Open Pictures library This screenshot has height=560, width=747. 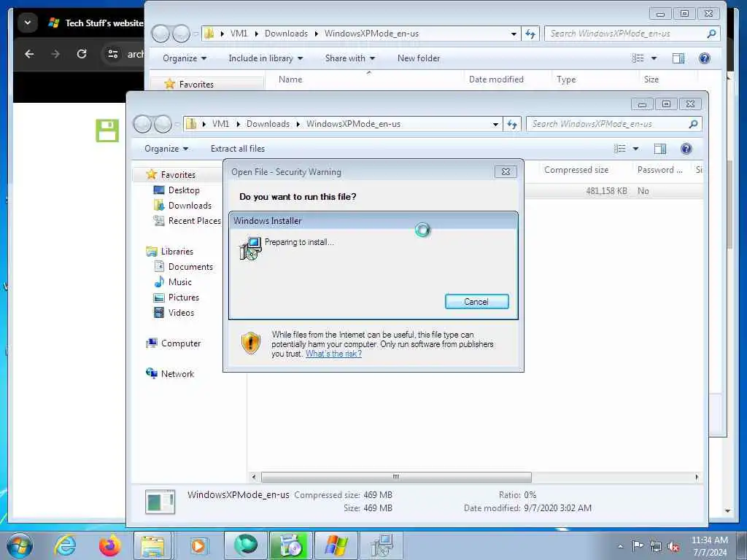coord(183,297)
